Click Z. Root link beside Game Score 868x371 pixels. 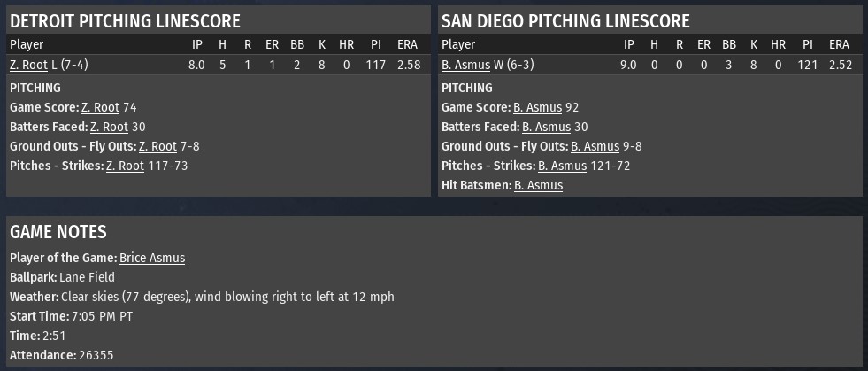100,107
